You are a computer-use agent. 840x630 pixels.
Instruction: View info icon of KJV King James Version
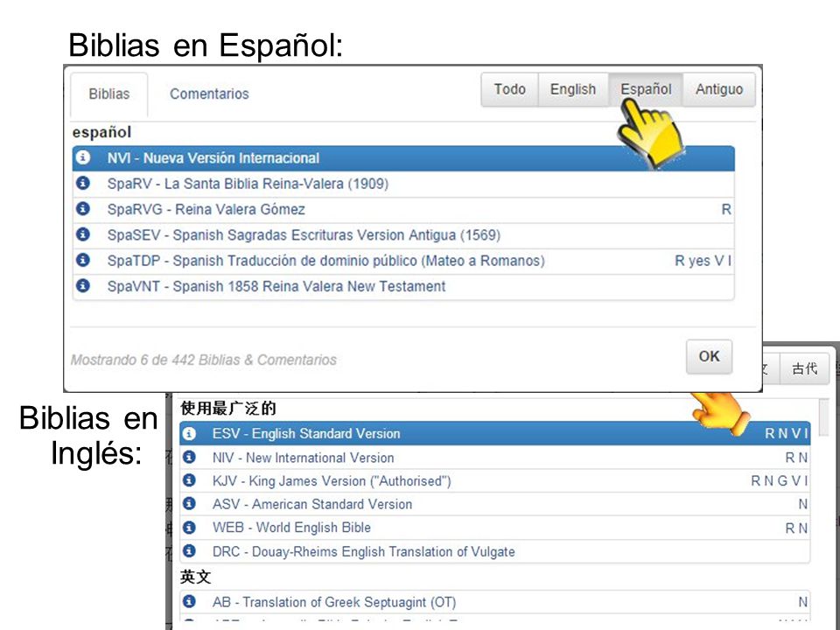(x=189, y=480)
